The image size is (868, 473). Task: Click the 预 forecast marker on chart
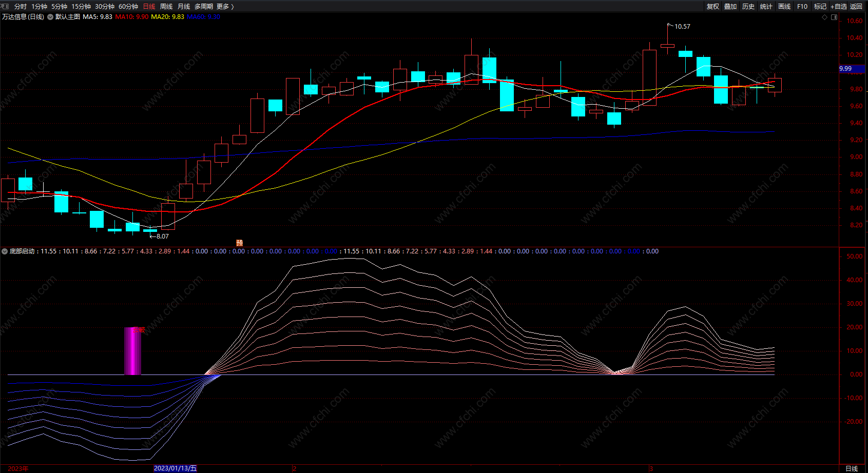point(239,243)
